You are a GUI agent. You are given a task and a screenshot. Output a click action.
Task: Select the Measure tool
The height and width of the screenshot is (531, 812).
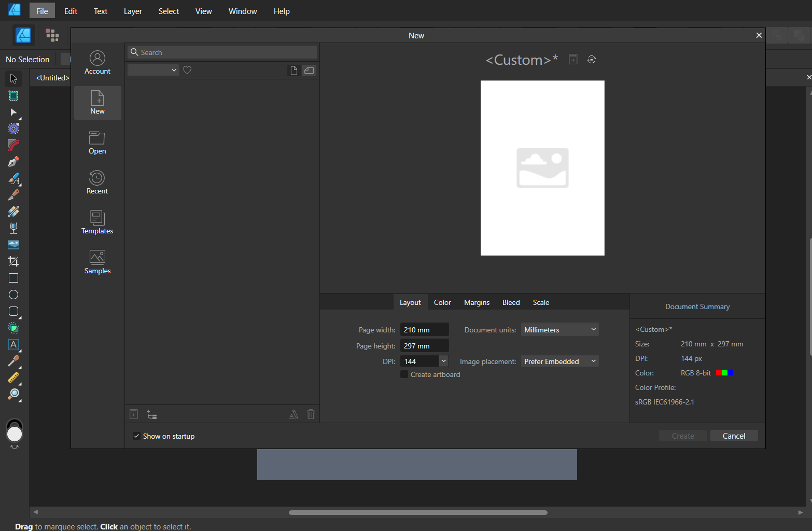click(13, 378)
